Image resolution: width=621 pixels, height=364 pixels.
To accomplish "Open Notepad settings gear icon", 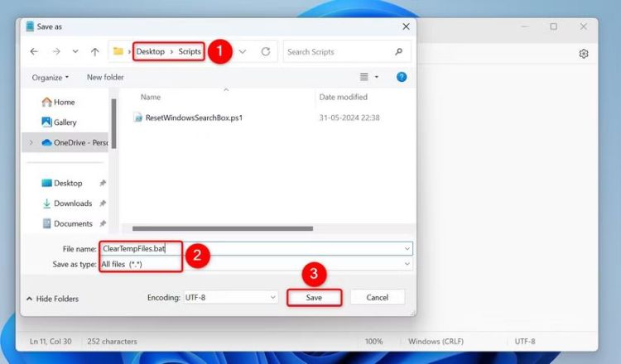I will coord(584,54).
